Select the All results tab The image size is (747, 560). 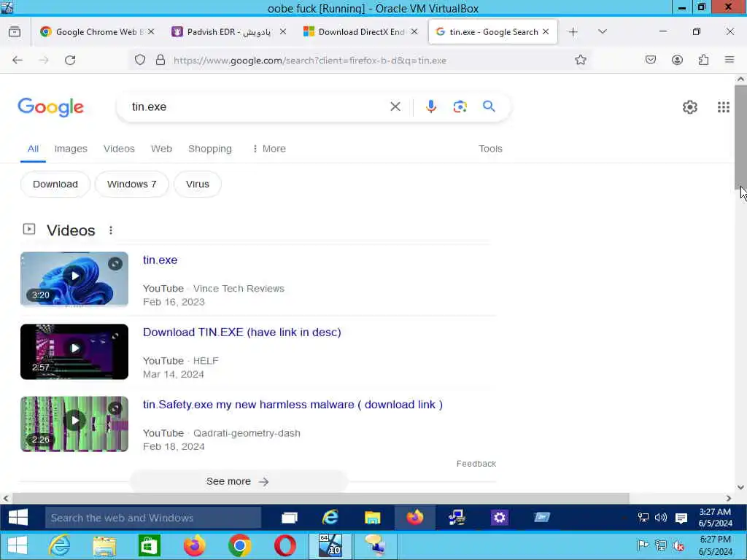[33, 149]
